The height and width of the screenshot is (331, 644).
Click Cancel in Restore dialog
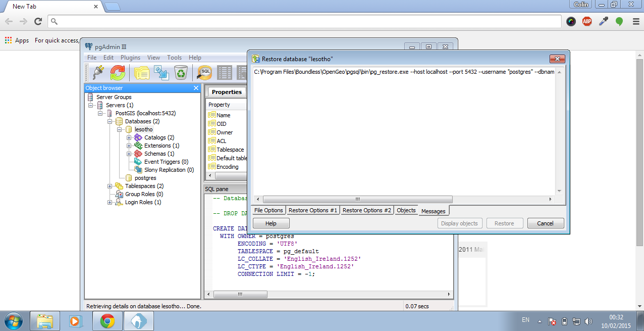click(546, 223)
